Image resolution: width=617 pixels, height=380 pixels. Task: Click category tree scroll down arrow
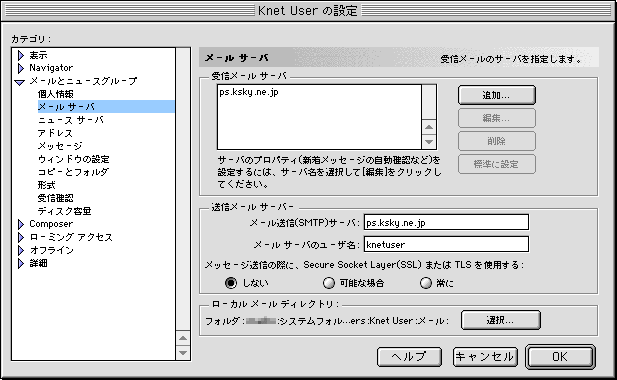tap(183, 353)
